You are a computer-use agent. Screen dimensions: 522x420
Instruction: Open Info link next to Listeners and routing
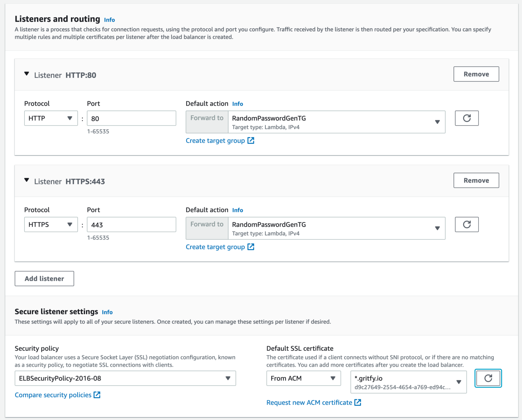coord(109,20)
